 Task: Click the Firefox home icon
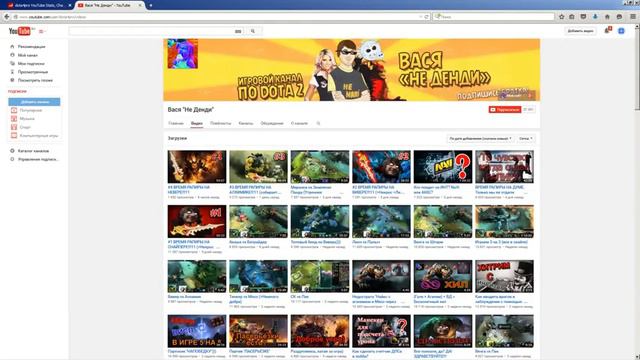click(x=607, y=17)
